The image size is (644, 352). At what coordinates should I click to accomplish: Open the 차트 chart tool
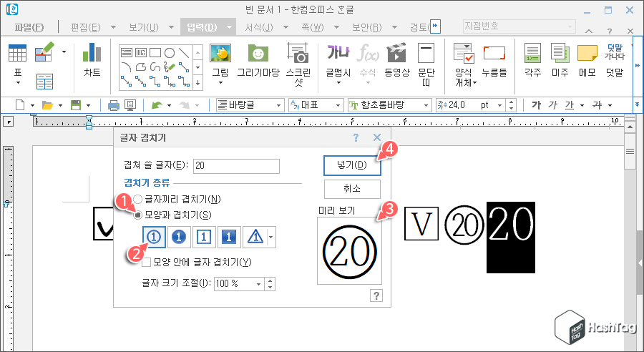(92, 60)
